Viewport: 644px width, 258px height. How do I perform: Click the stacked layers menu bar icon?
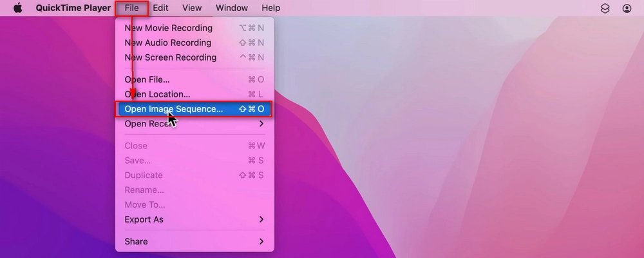[x=605, y=8]
